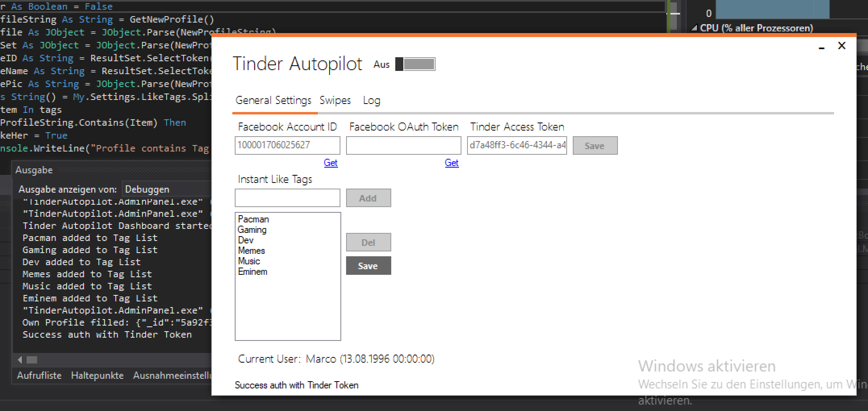Click 'Eminem added to Tag List' output line

coord(90,298)
